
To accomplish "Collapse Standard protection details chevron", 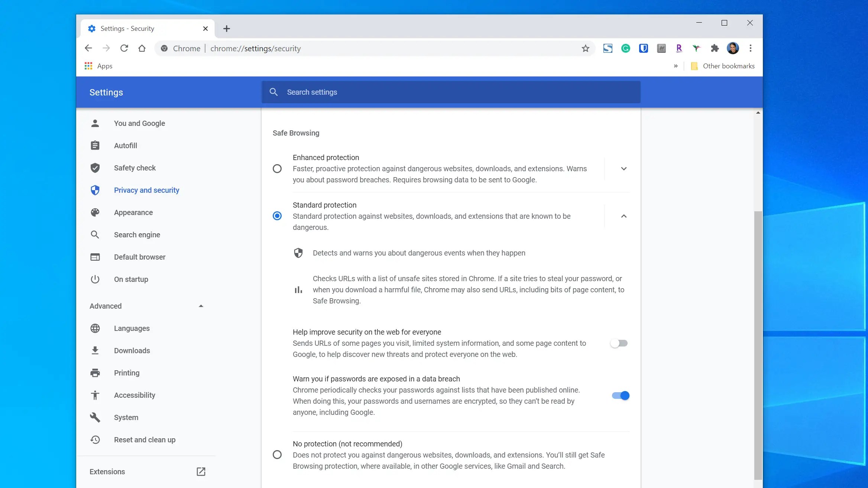I will [624, 216].
